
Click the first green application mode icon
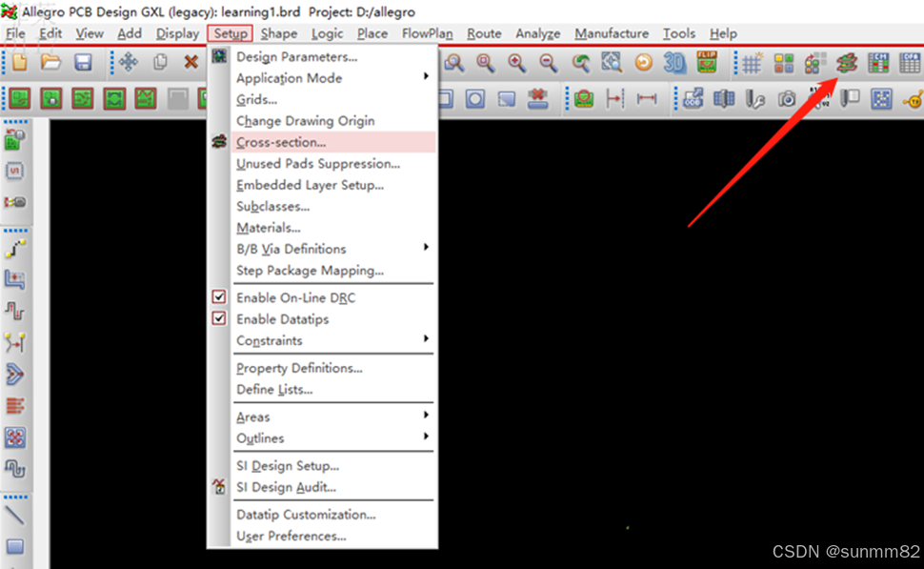[x=19, y=99]
